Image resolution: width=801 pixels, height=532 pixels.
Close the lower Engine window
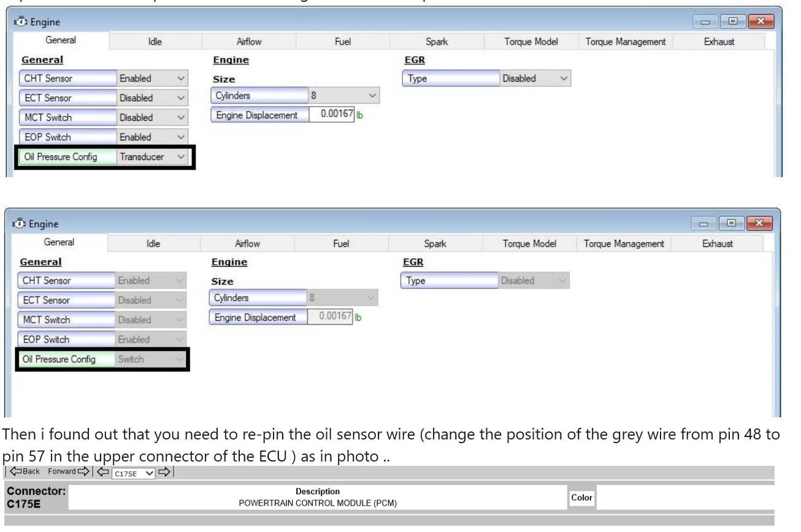[759, 223]
